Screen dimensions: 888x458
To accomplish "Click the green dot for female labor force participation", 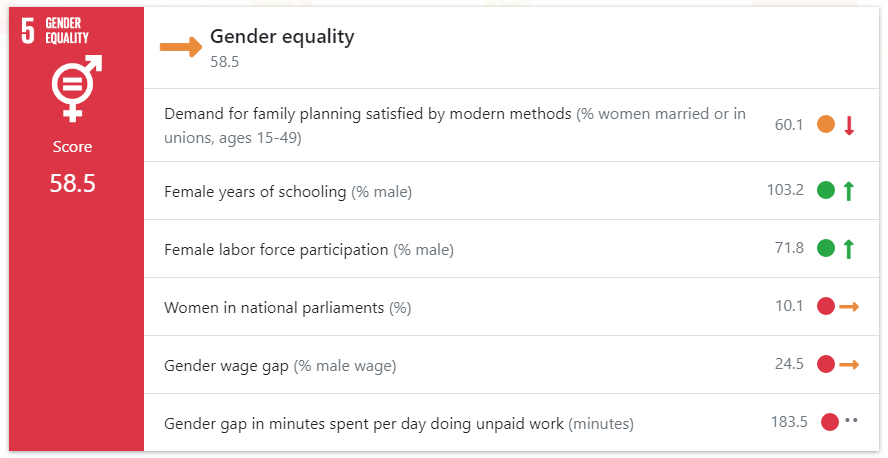I will pos(826,248).
